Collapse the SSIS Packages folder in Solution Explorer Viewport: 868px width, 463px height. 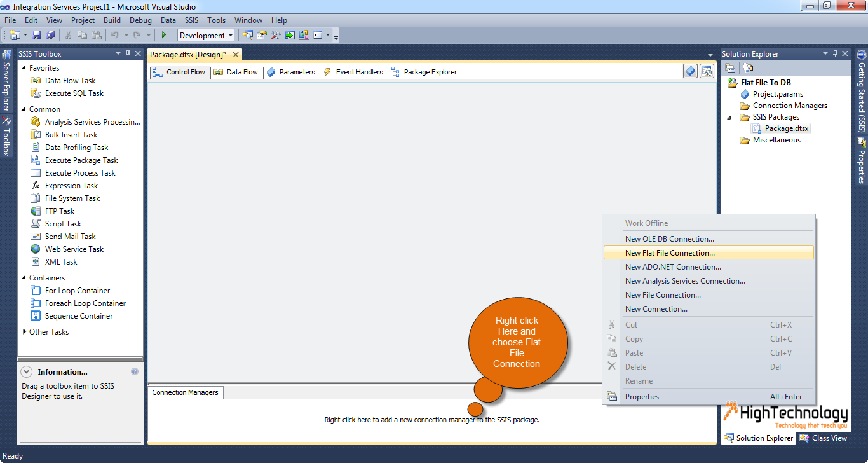730,117
